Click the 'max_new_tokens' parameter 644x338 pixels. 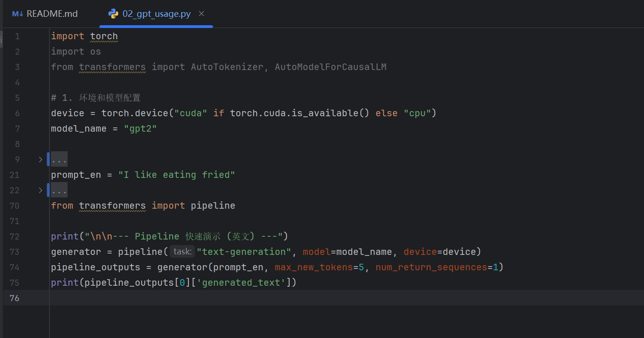[x=314, y=267]
